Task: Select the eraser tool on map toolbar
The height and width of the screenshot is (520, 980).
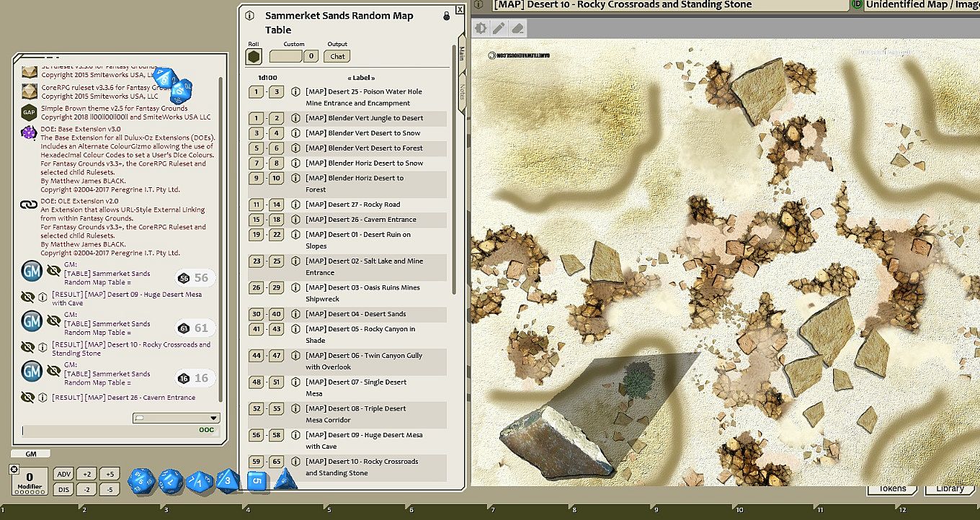Action: pyautogui.click(x=517, y=29)
